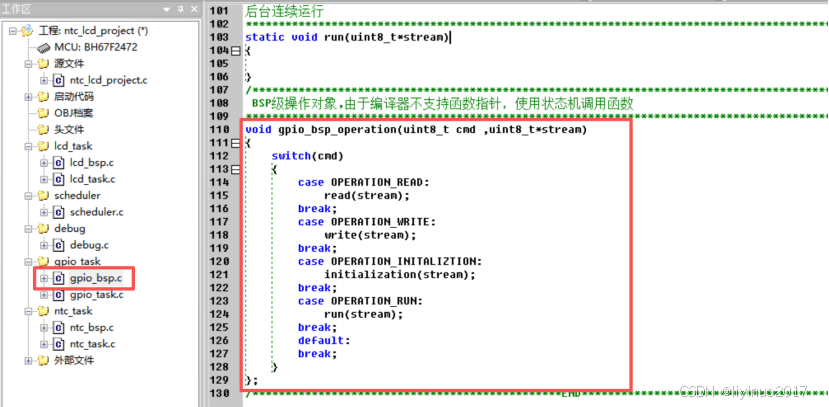The height and width of the screenshot is (407, 829).
Task: Collapse the 源文件 folder
Action: (x=29, y=64)
